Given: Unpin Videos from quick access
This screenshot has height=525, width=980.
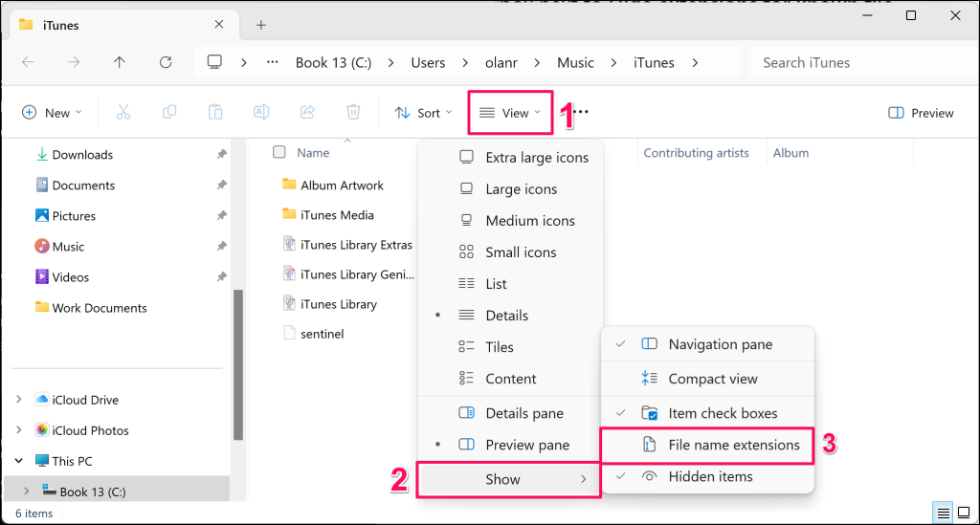Looking at the screenshot, I should point(221,276).
